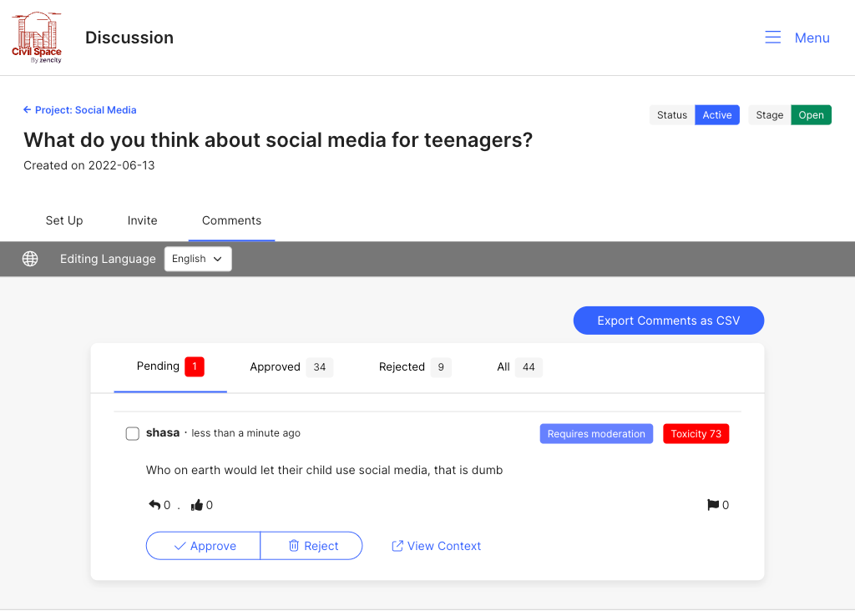855x616 pixels.
Task: Click the globe language icon
Action: click(x=30, y=259)
